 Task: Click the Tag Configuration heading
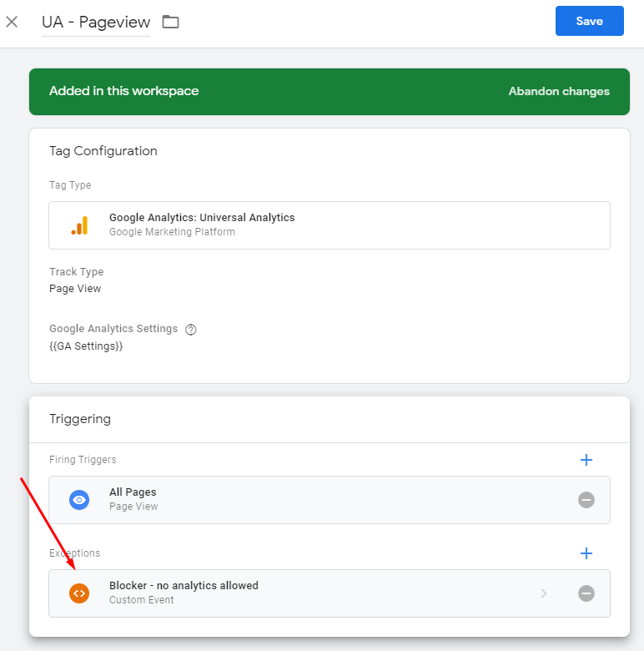click(x=103, y=151)
